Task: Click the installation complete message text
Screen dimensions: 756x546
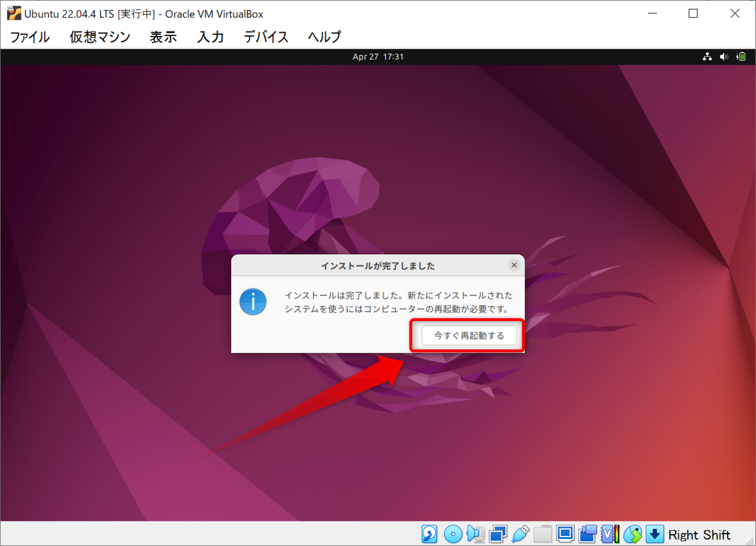Action: (398, 302)
